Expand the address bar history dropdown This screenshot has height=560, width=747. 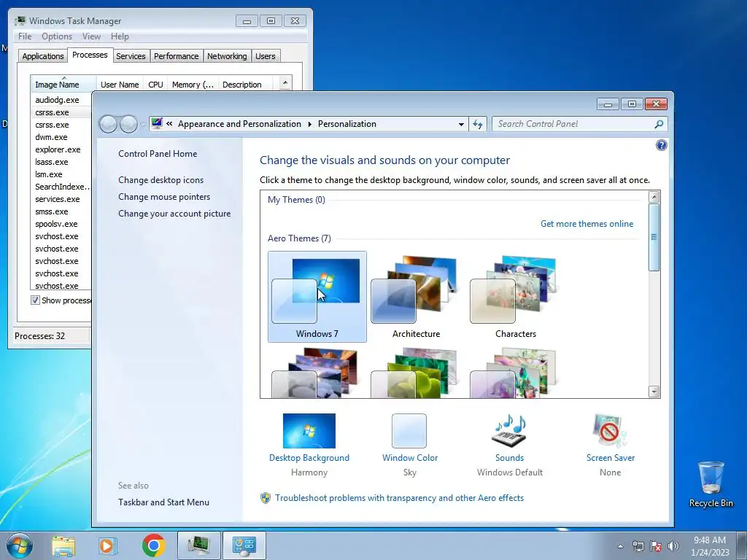coord(461,124)
